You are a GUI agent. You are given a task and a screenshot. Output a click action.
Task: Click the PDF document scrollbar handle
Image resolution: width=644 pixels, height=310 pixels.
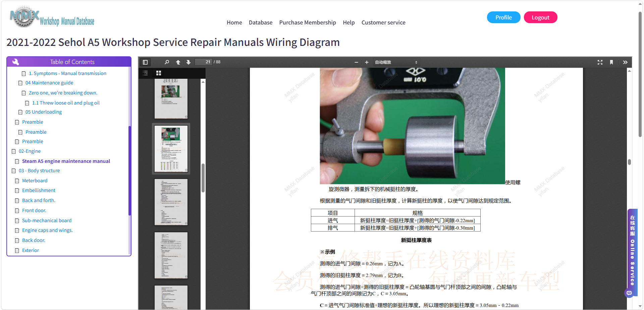(x=629, y=162)
